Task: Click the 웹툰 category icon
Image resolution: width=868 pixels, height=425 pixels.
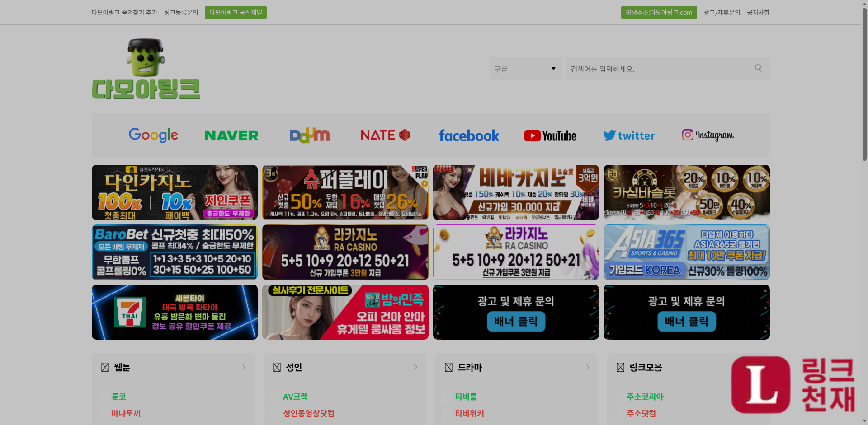Action: [105, 367]
